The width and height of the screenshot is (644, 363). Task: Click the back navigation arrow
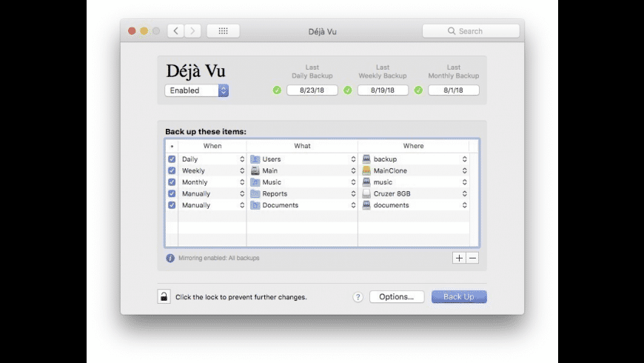tap(175, 31)
